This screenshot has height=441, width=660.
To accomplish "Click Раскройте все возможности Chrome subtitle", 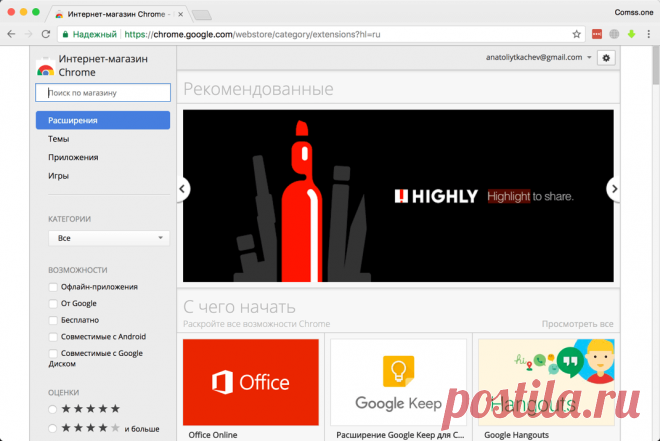I will point(257,324).
